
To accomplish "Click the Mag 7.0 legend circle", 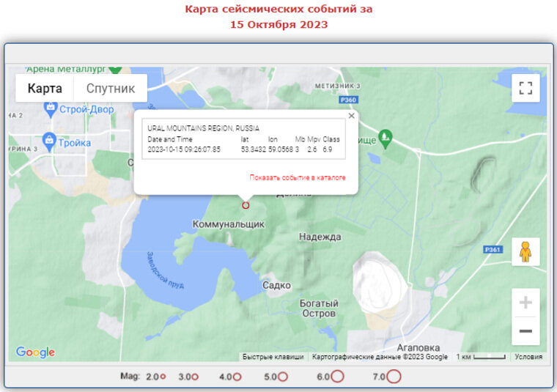I will pyautogui.click(x=394, y=377).
